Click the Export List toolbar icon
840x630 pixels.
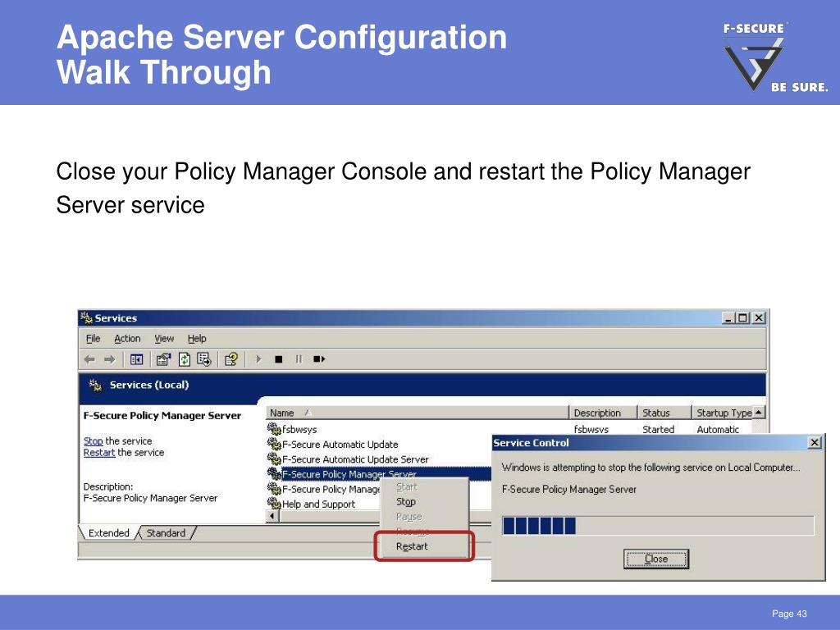[204, 359]
